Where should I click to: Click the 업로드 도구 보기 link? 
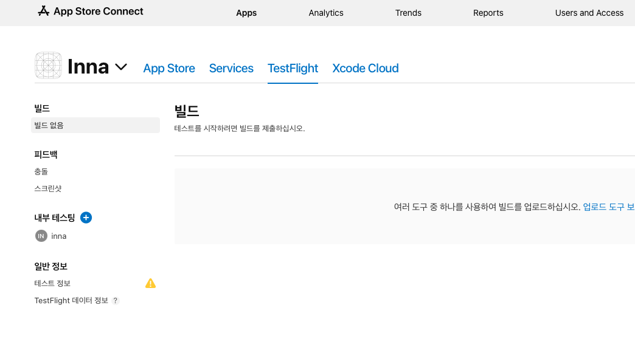(x=609, y=207)
